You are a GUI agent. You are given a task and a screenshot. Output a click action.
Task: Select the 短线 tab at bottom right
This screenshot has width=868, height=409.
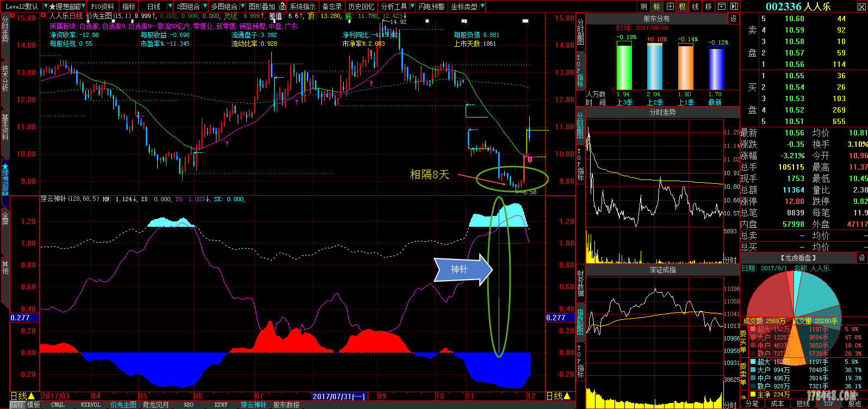click(803, 404)
